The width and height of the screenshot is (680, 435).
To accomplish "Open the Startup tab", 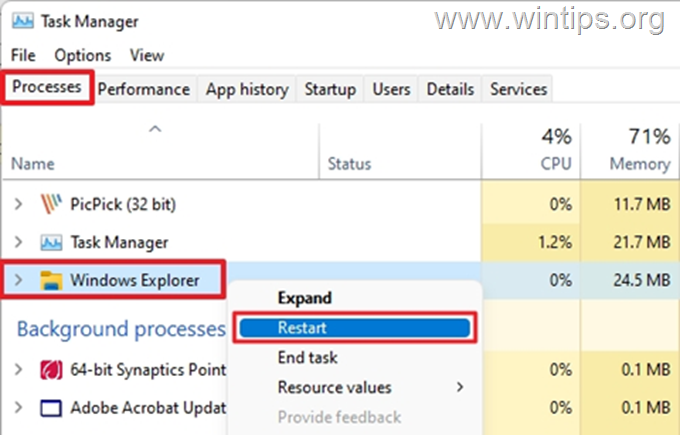I will [330, 89].
